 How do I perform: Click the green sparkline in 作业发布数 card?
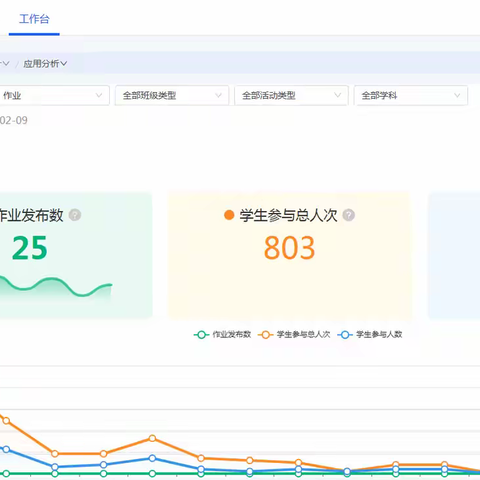point(56,287)
